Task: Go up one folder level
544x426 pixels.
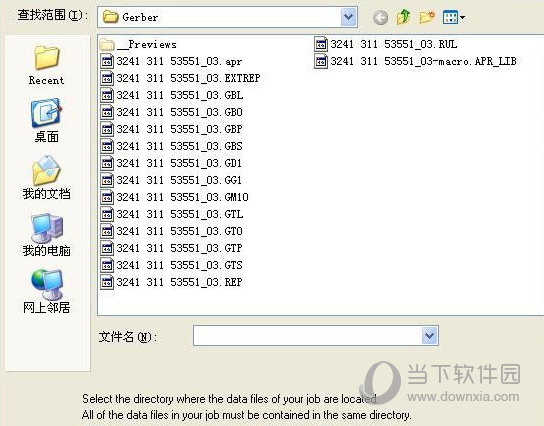Action: [403, 17]
